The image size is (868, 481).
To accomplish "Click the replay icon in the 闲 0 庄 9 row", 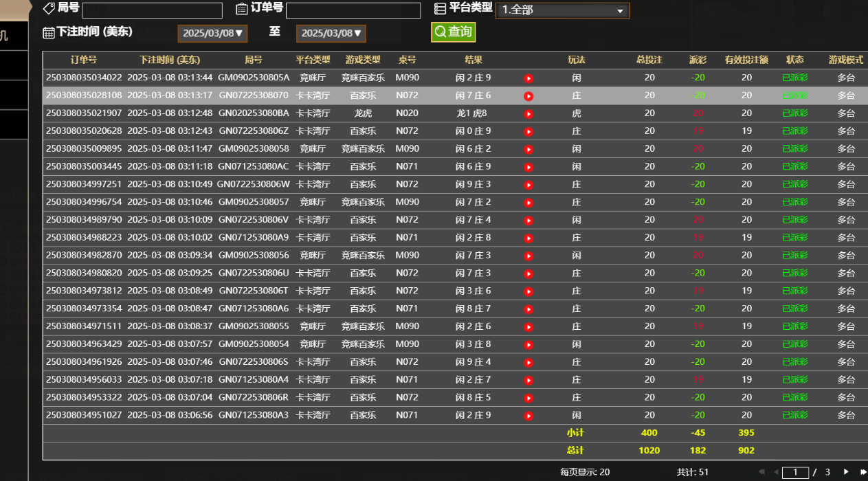I will click(x=528, y=132).
